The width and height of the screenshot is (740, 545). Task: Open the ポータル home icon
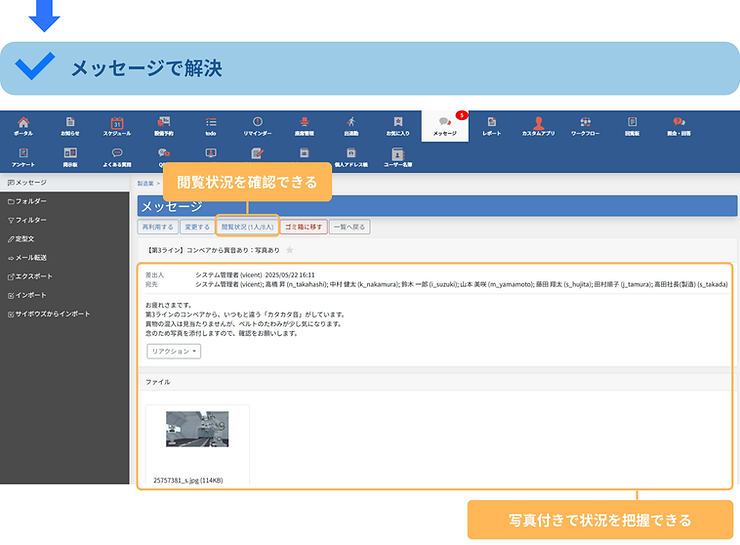click(x=23, y=125)
